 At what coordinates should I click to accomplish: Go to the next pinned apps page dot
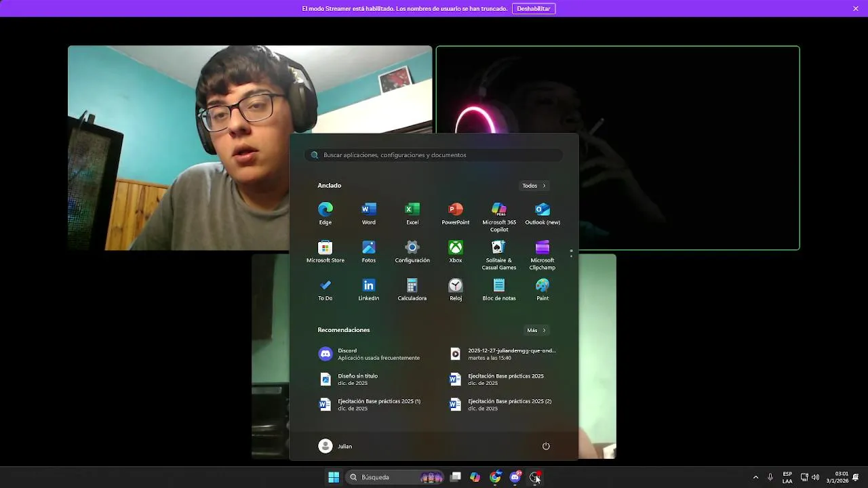pyautogui.click(x=571, y=256)
